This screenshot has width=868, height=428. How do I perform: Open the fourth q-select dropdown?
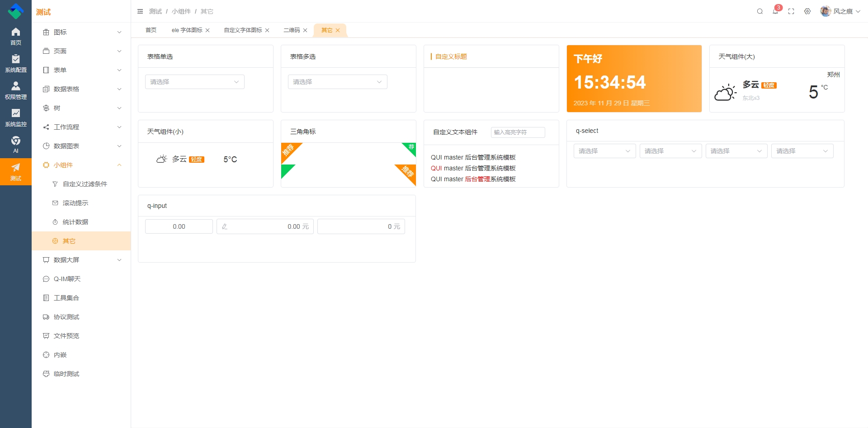point(802,151)
